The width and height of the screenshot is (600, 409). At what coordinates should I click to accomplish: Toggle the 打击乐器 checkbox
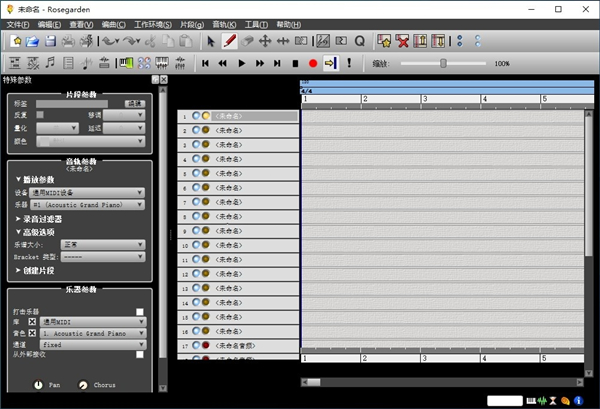click(140, 311)
